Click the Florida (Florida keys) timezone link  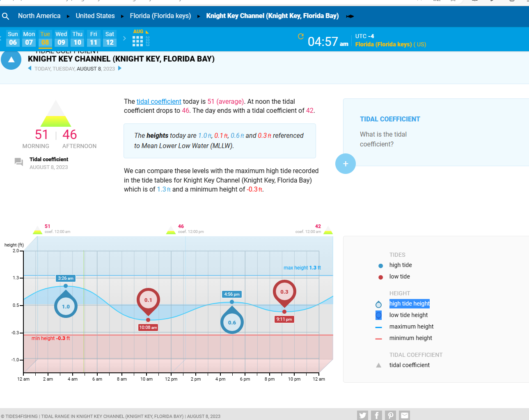pos(383,44)
